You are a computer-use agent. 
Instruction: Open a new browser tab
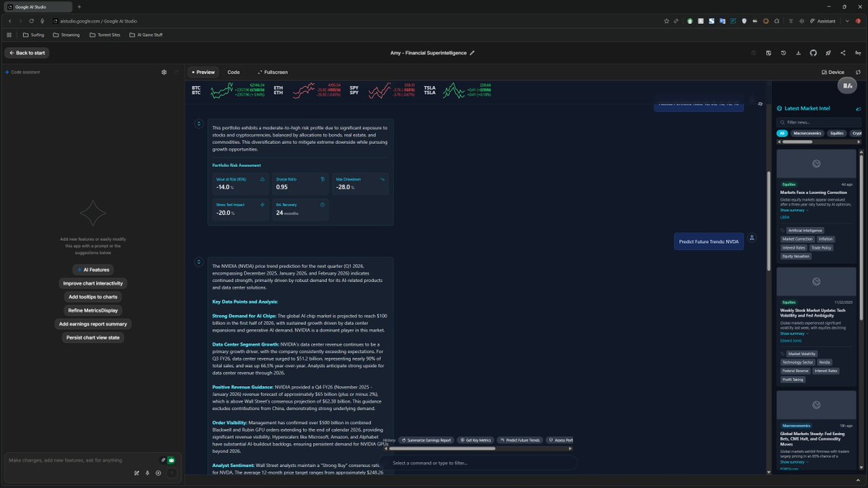(79, 7)
